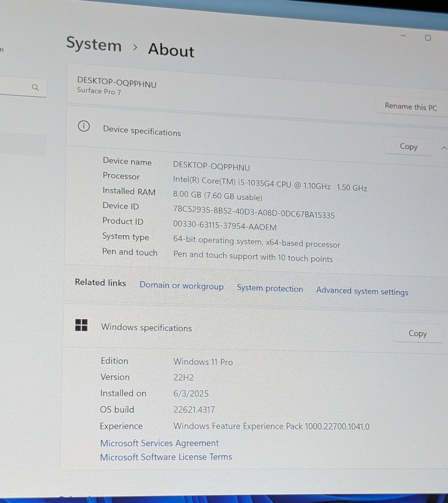The image size is (448, 503).
Task: Click the Product ID label
Action: 123,221
